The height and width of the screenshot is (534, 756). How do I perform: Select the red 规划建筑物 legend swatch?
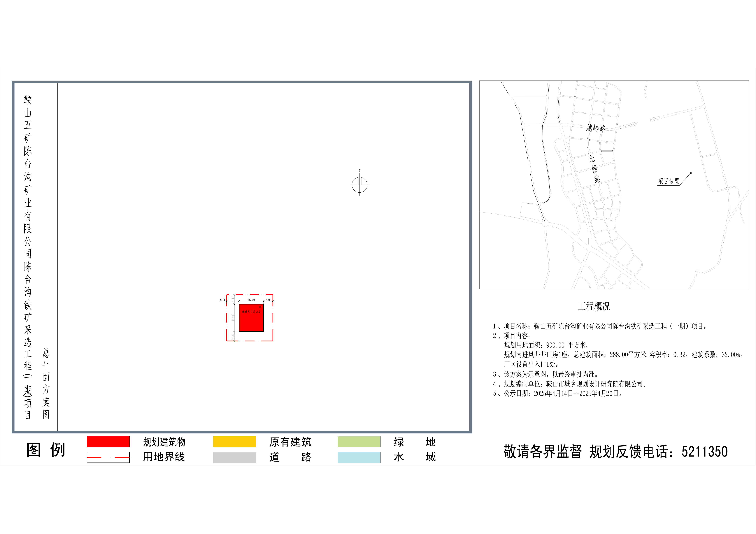[108, 441]
